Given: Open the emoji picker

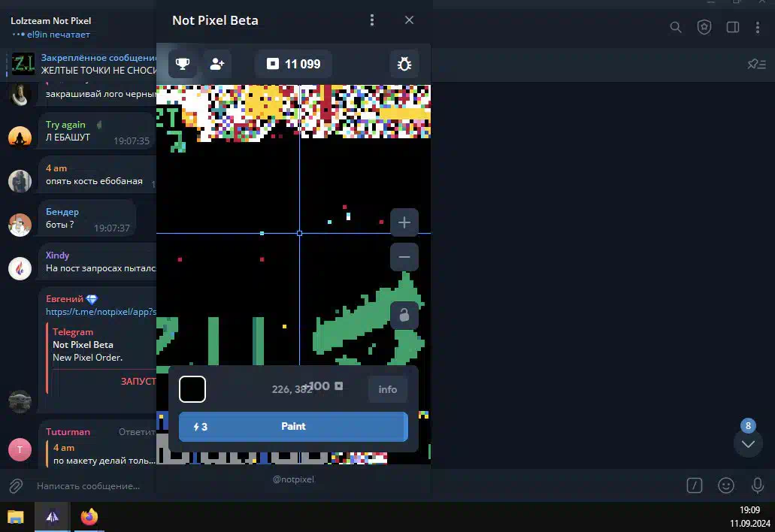Looking at the screenshot, I should pos(726,485).
